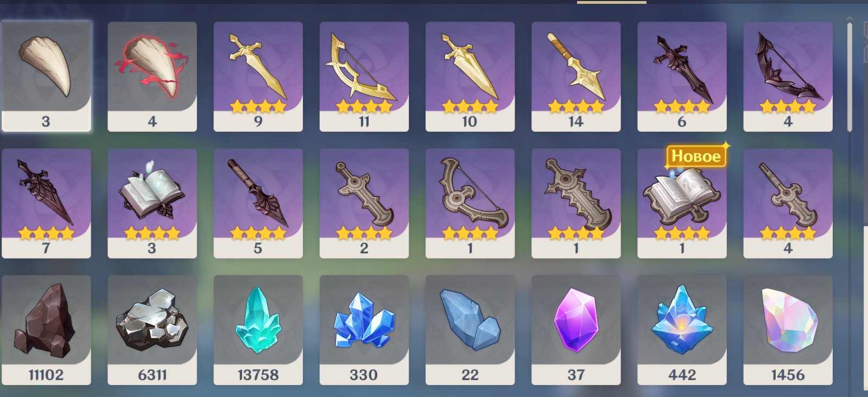
Task: Select the red-glowing fang item with count 4
Action: (152, 76)
